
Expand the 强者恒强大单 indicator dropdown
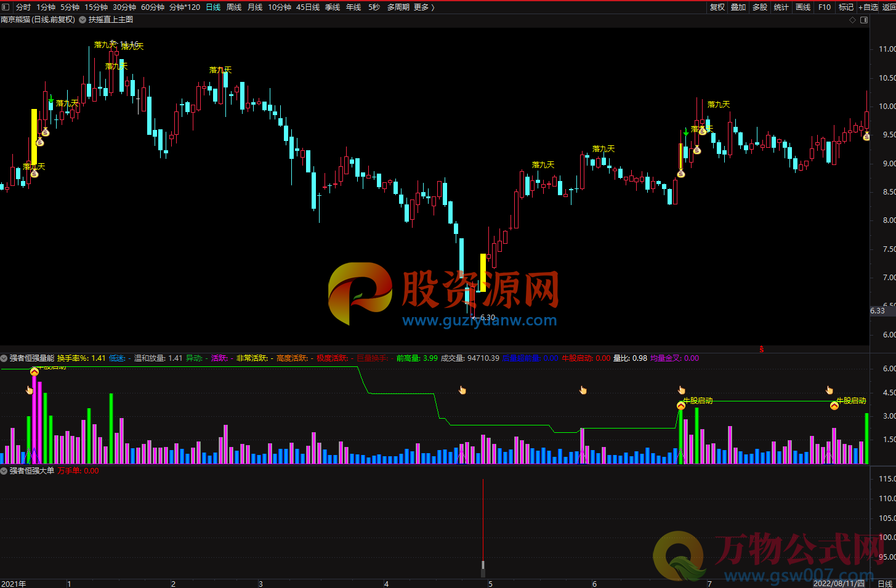coord(4,470)
